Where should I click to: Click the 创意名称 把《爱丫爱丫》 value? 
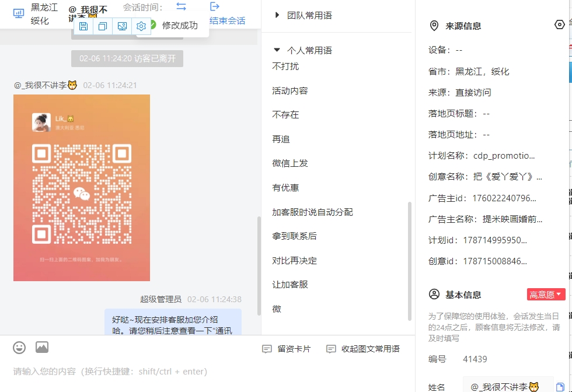coord(508,177)
